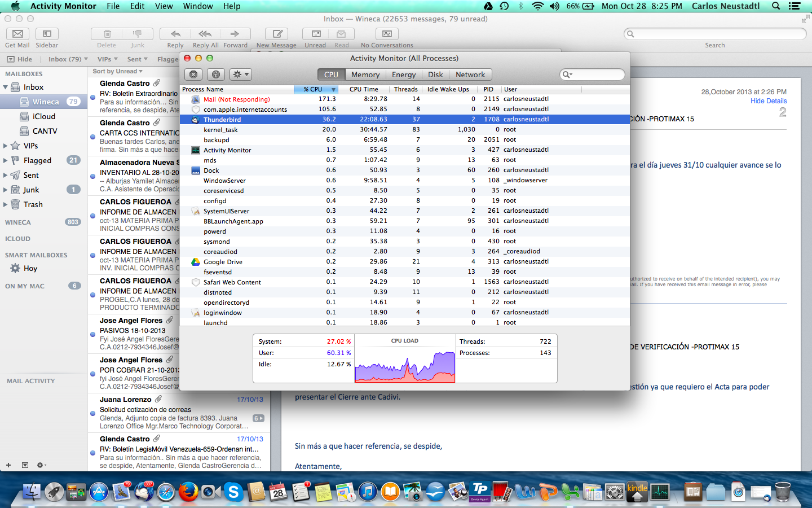Expand the Trash mailbox in sidebar
Image resolution: width=812 pixels, height=508 pixels.
click(x=6, y=205)
